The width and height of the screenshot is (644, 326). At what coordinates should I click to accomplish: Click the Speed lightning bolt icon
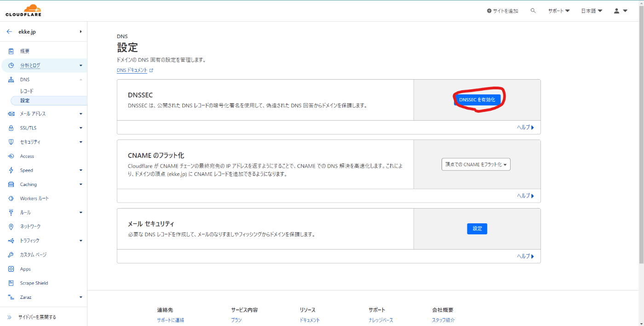tap(11, 170)
